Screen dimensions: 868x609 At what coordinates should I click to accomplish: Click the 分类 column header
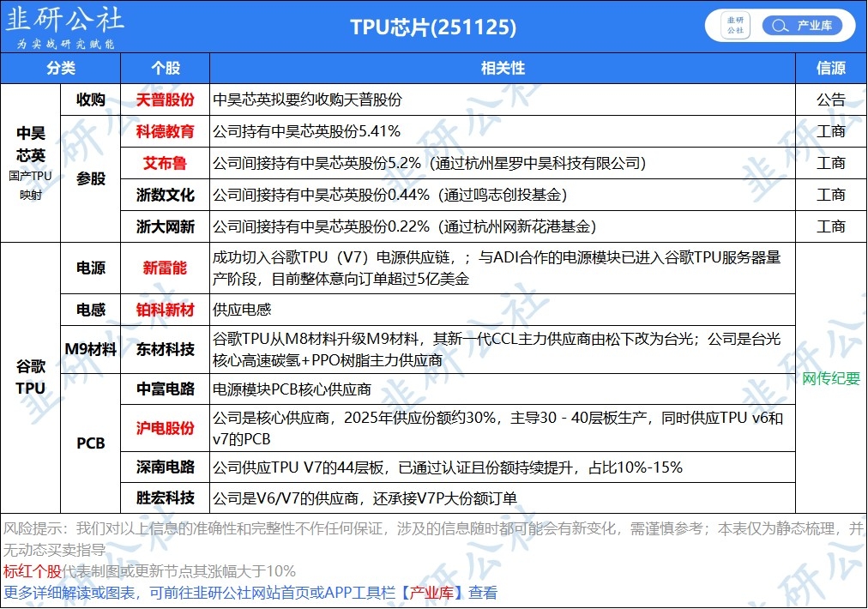tap(60, 68)
